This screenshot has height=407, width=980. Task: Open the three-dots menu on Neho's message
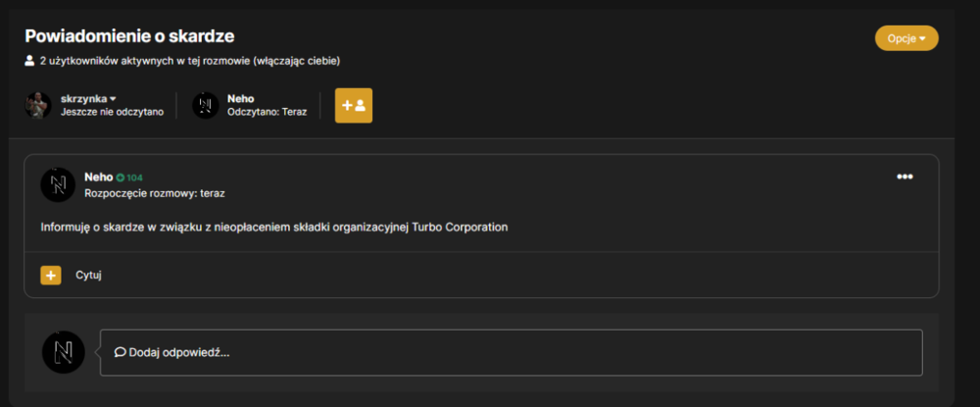click(x=905, y=177)
